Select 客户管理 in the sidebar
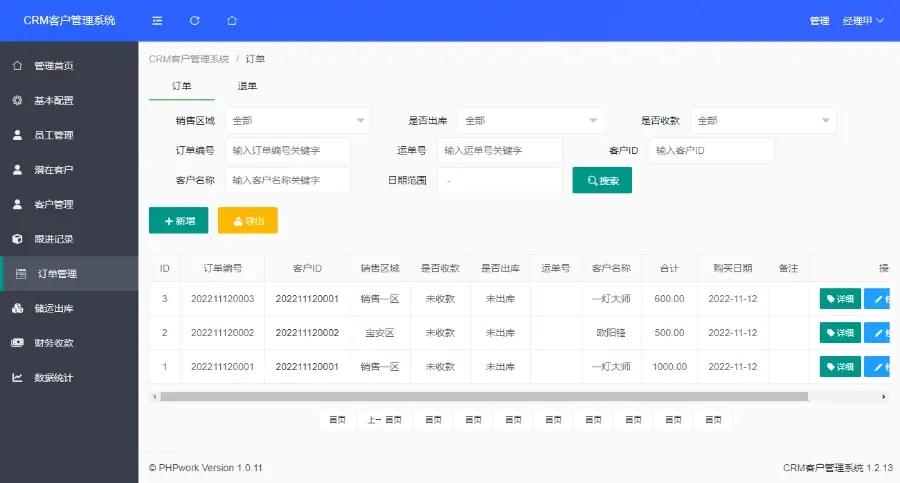 (x=69, y=204)
